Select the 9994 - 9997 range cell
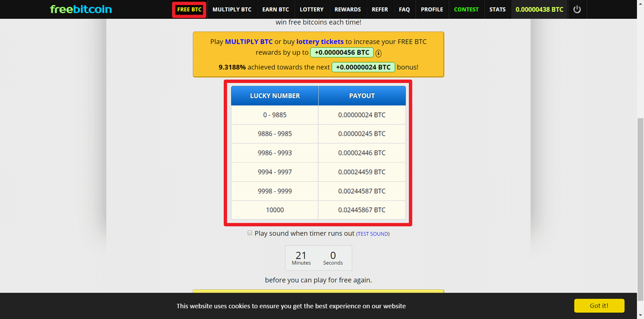Image resolution: width=644 pixels, height=319 pixels. [275, 172]
